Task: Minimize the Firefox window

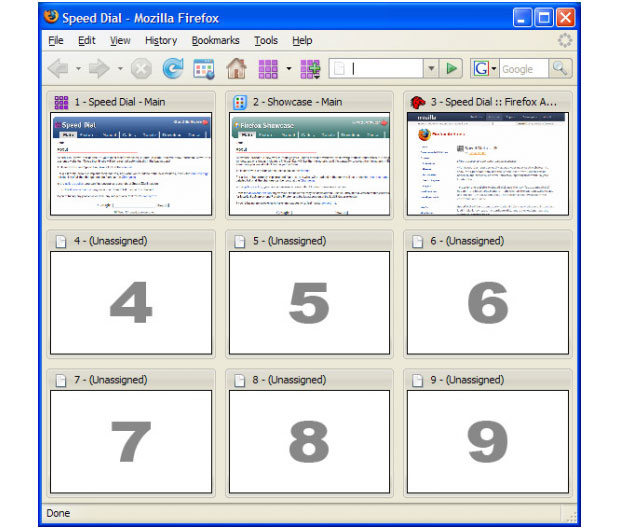Action: point(522,18)
